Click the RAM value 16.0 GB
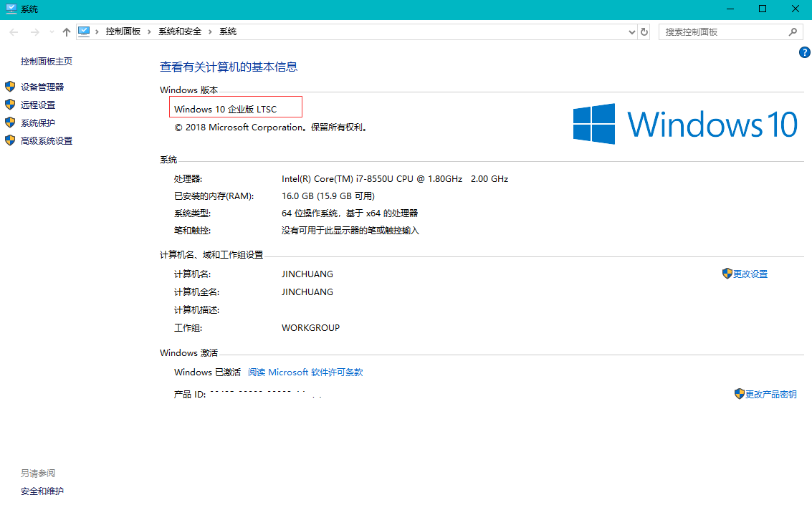812x510 pixels. pyautogui.click(x=328, y=196)
